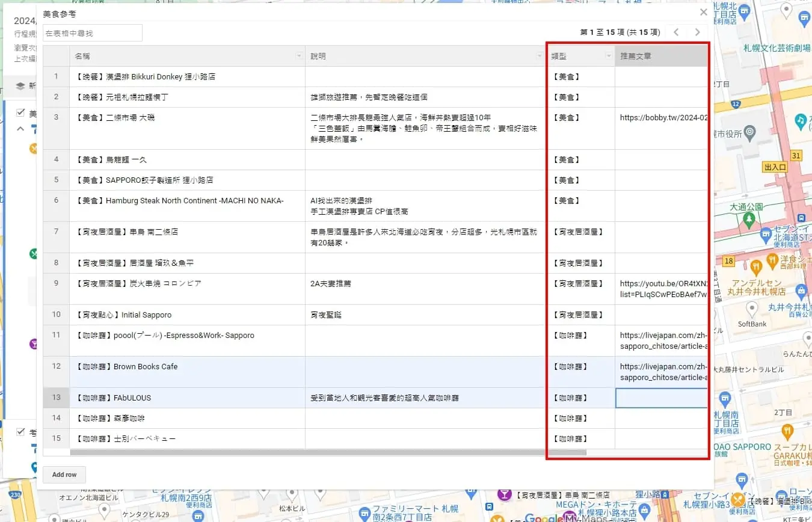Select row number 1 header
This screenshot has width=812, height=522.
coord(57,76)
